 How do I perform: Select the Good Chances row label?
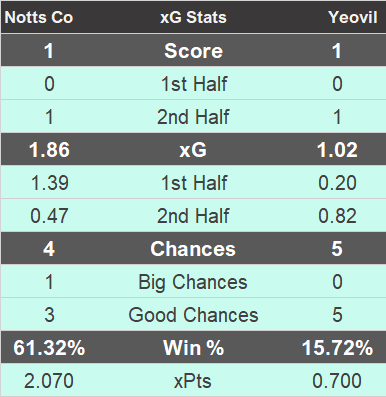[193, 315]
